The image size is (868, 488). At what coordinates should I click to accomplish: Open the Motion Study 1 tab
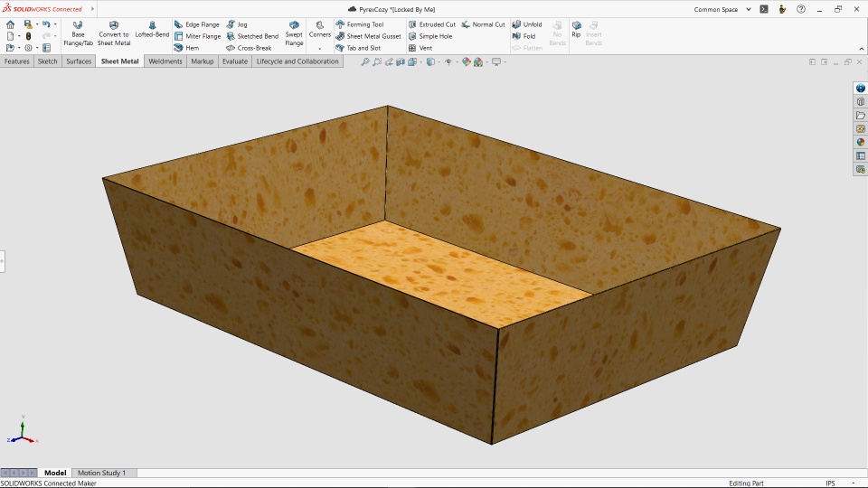(101, 473)
